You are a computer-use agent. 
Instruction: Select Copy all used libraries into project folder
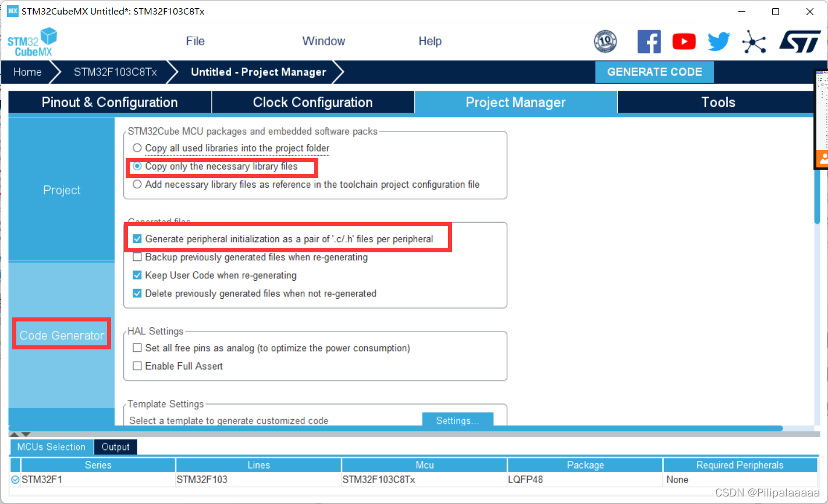[137, 148]
